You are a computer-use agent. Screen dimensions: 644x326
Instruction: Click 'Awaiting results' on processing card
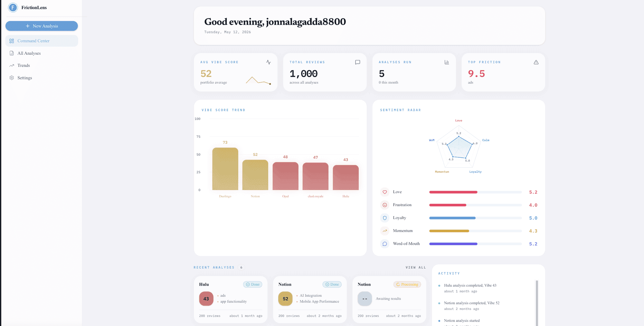[388, 299]
